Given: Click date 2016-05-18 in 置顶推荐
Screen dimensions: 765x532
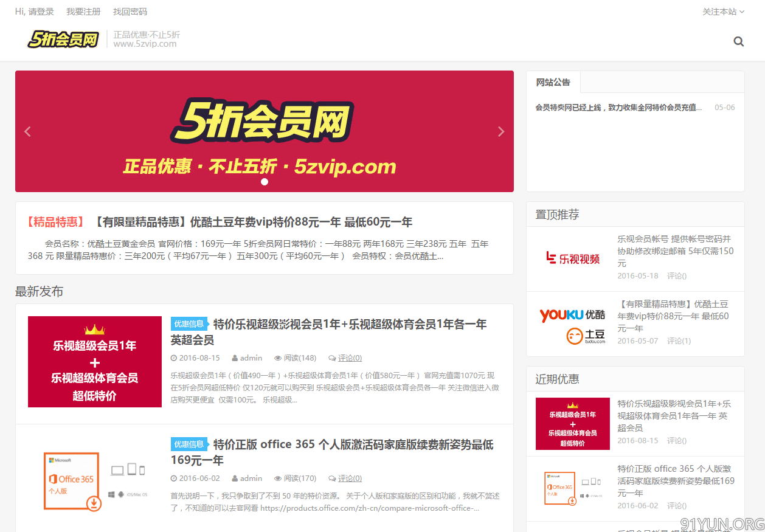Looking at the screenshot, I should click(x=638, y=276).
